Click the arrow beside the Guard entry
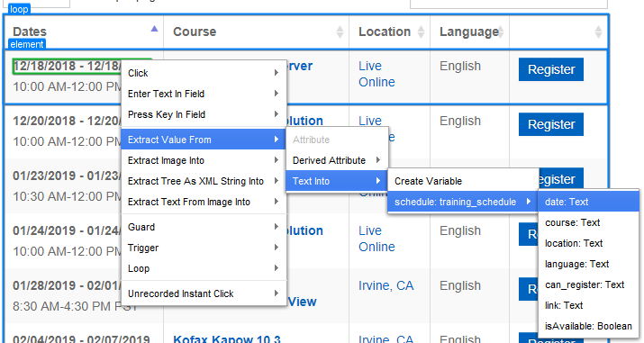 (x=277, y=227)
